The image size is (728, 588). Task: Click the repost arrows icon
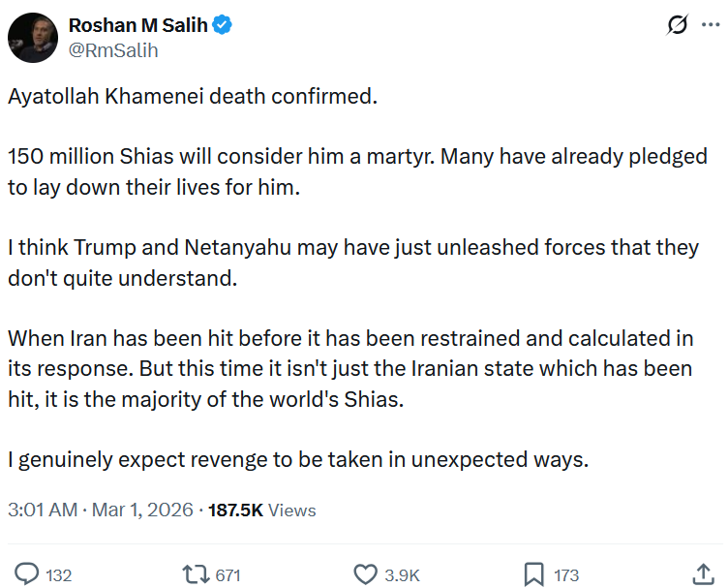pyautogui.click(x=196, y=574)
